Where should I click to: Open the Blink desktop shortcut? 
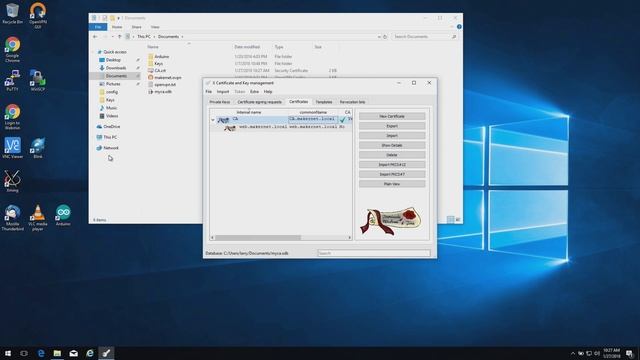pyautogui.click(x=38, y=148)
